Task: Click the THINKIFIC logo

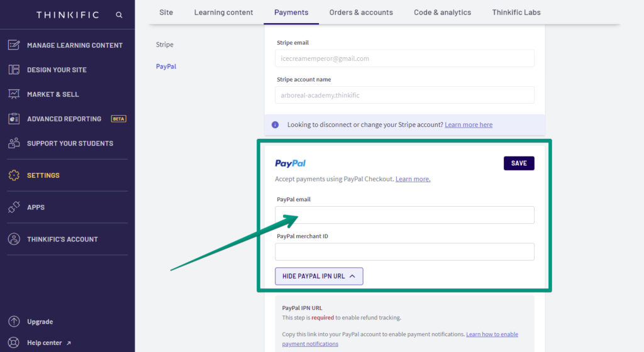Action: click(68, 15)
